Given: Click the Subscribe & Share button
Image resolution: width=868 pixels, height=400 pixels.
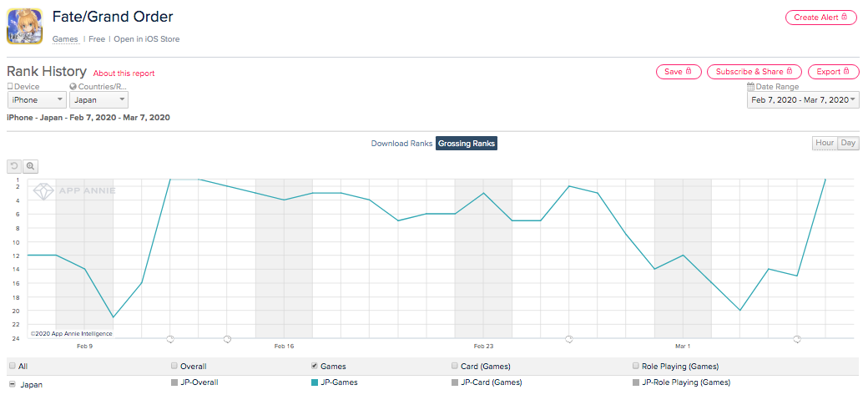Looking at the screenshot, I should pos(754,72).
